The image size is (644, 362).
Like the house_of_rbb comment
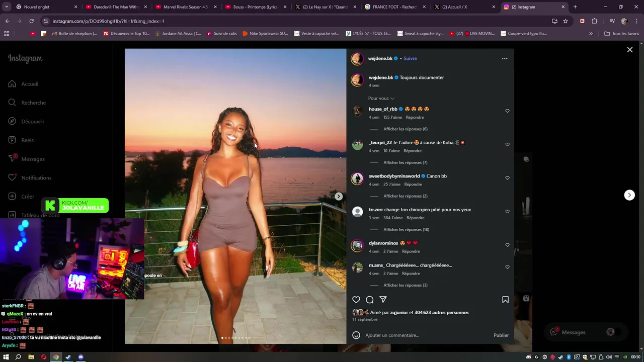pyautogui.click(x=507, y=111)
